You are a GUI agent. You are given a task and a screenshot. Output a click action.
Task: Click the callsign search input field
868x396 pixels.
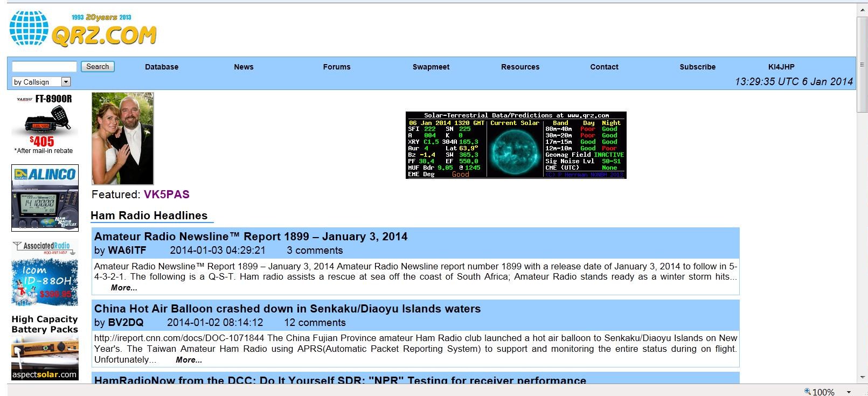click(x=44, y=67)
